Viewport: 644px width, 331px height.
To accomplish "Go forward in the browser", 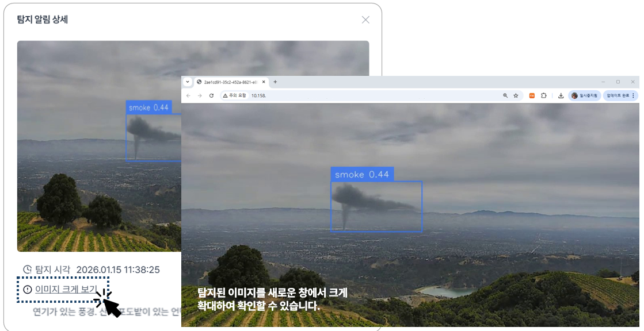I will pyautogui.click(x=199, y=95).
